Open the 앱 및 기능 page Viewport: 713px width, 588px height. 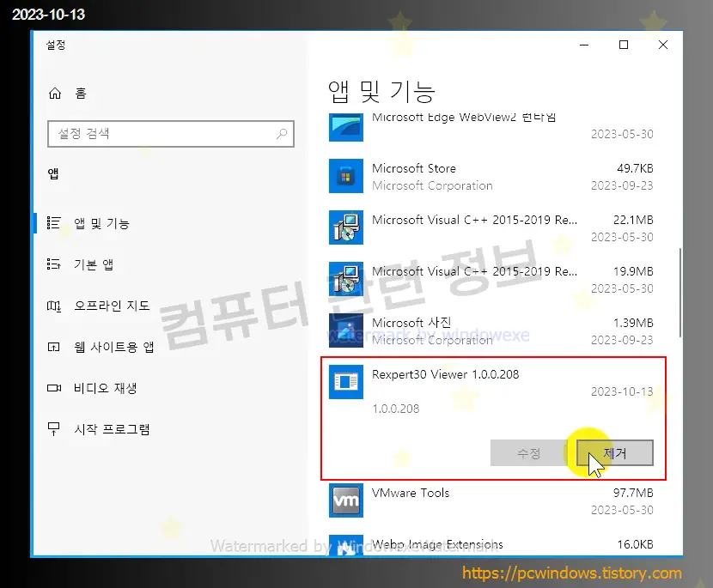click(x=102, y=223)
